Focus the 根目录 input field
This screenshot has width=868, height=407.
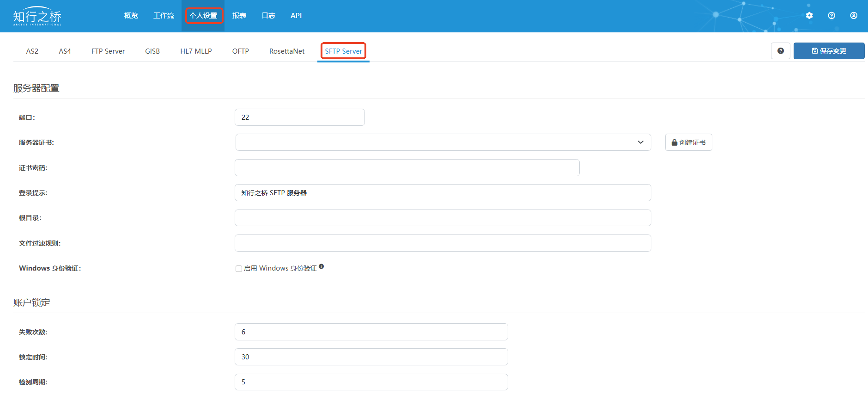pos(443,218)
